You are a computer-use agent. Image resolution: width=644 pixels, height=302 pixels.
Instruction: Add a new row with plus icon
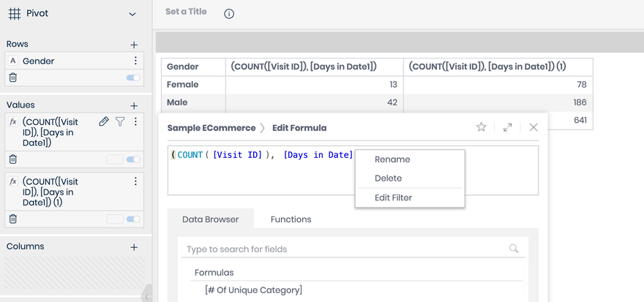point(134,45)
